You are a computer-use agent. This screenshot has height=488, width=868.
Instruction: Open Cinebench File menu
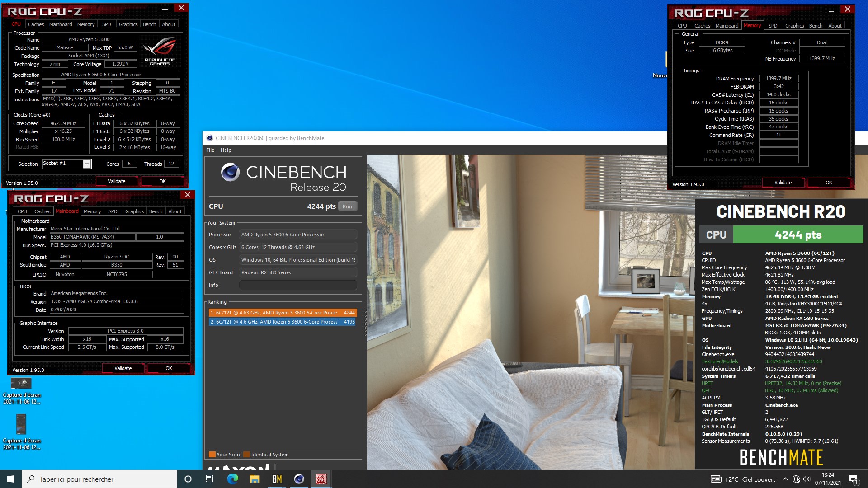click(x=210, y=150)
